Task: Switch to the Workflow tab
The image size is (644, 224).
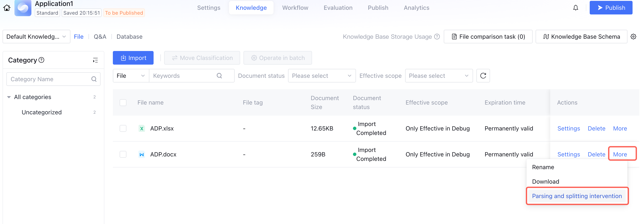Action: [x=295, y=8]
